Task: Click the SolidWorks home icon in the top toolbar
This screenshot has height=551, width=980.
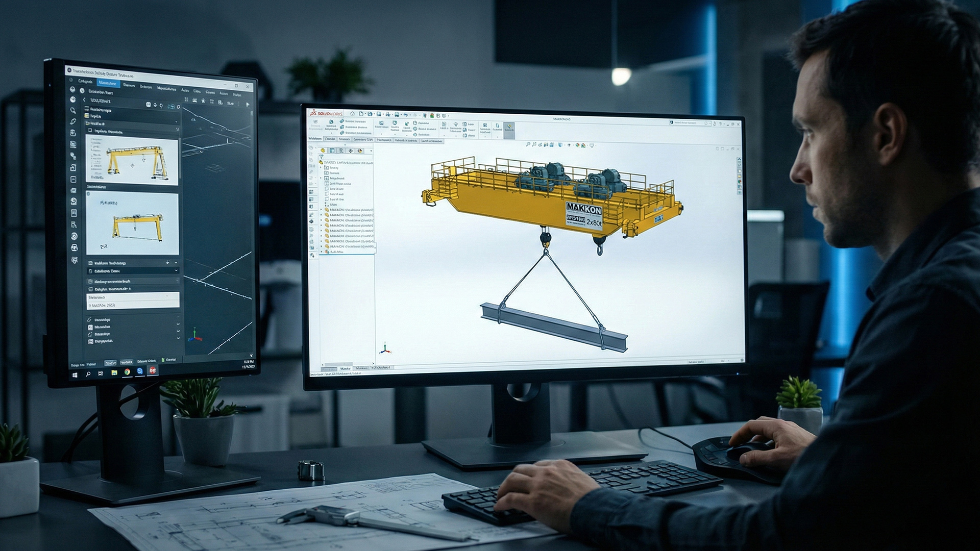Action: 352,113
